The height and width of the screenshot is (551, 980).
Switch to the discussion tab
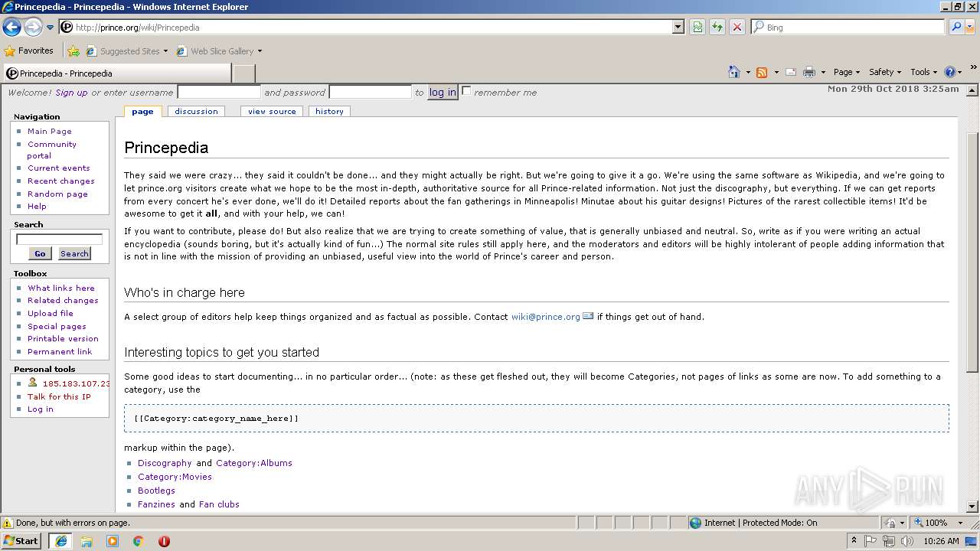(196, 111)
